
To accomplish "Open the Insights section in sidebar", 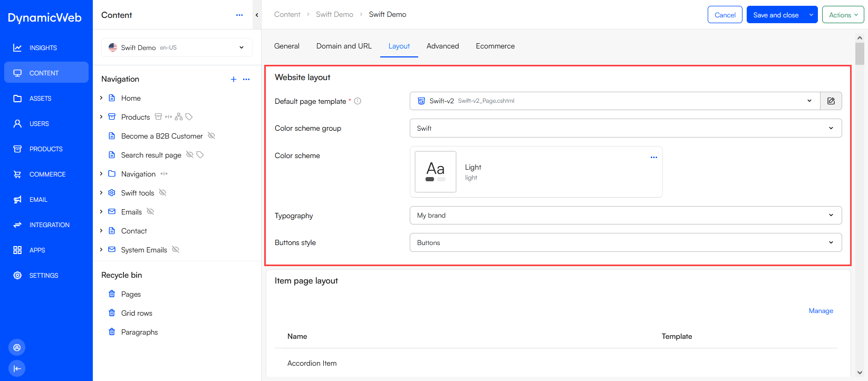I will point(43,48).
